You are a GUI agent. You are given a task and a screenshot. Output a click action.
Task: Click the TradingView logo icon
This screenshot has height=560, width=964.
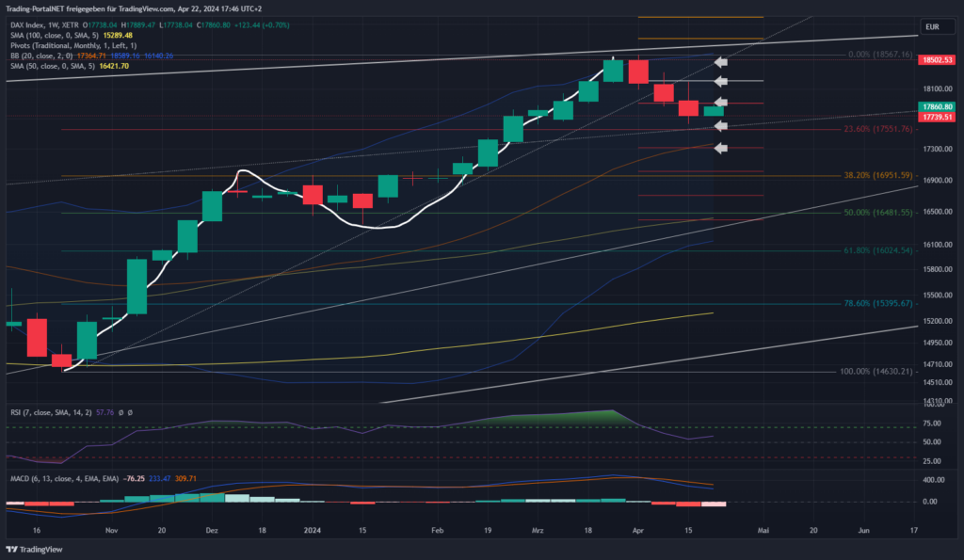[13, 548]
